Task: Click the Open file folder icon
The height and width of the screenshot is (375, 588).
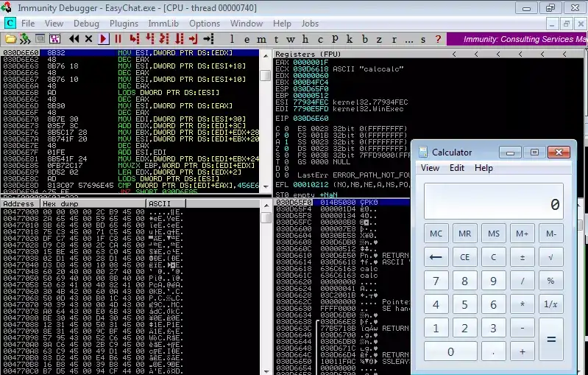Action: pos(10,38)
